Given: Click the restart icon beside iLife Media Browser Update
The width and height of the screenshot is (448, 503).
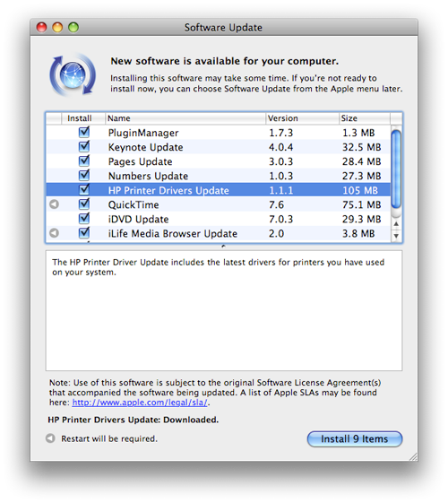Looking at the screenshot, I should pyautogui.click(x=54, y=233).
